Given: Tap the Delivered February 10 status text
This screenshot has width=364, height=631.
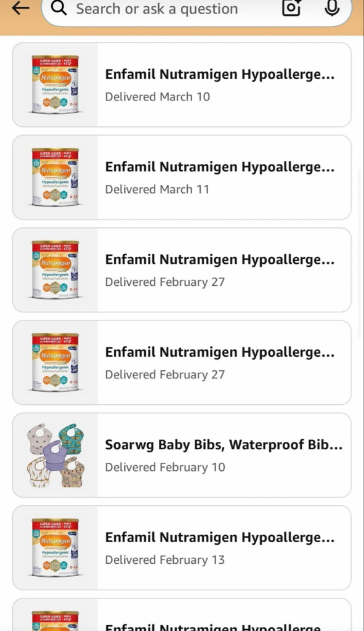Looking at the screenshot, I should [x=164, y=467].
